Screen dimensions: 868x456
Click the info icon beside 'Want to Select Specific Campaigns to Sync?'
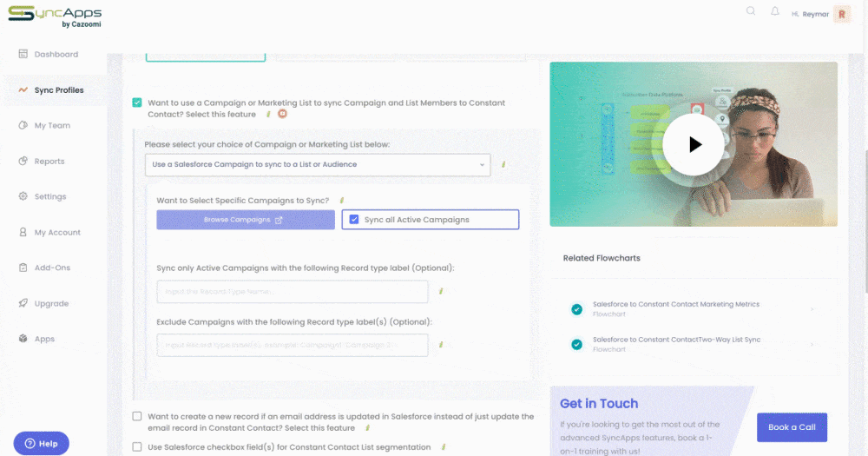[341, 201]
